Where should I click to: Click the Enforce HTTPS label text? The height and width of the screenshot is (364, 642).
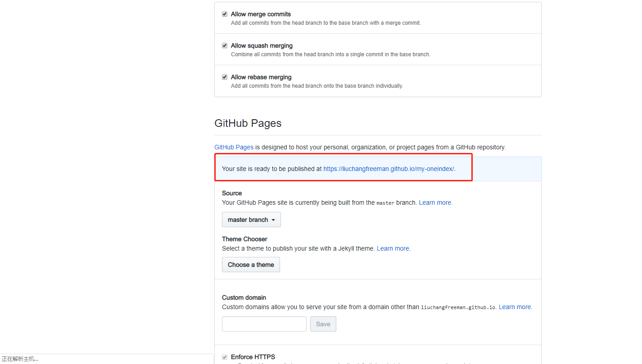point(253,357)
